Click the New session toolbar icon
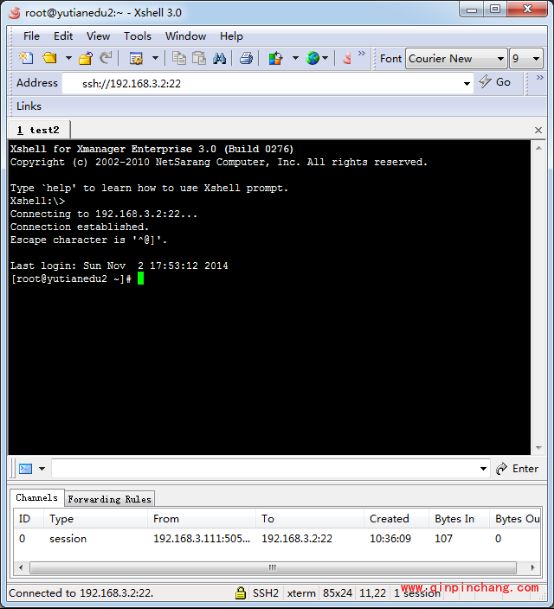This screenshot has width=554, height=609. coord(26,59)
